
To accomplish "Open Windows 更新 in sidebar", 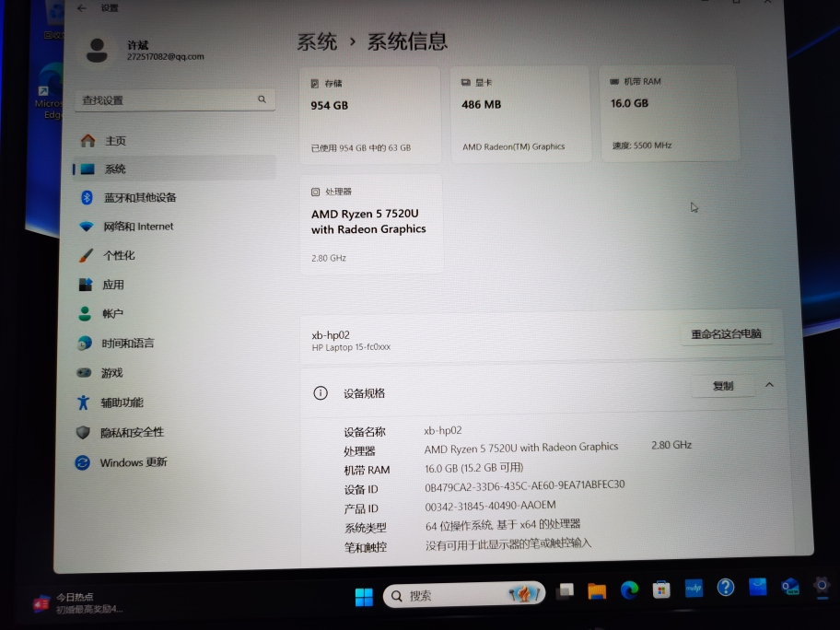I will 174,462.
